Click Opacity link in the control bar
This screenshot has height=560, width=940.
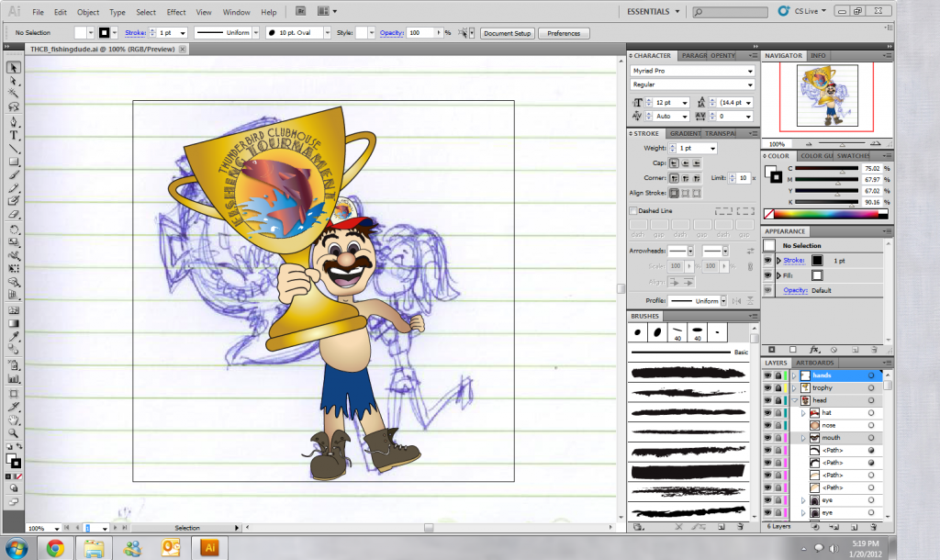(x=391, y=33)
